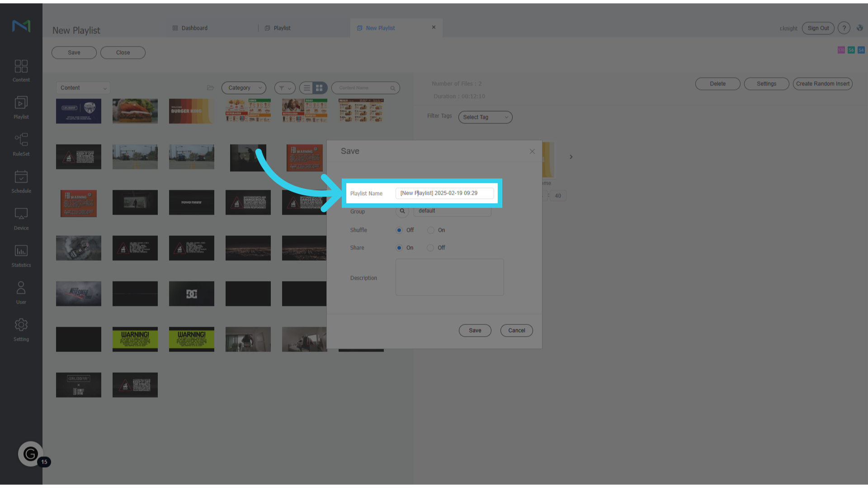Image resolution: width=868 pixels, height=488 pixels.
Task: Click Save in the Save dialog
Action: coord(475,331)
